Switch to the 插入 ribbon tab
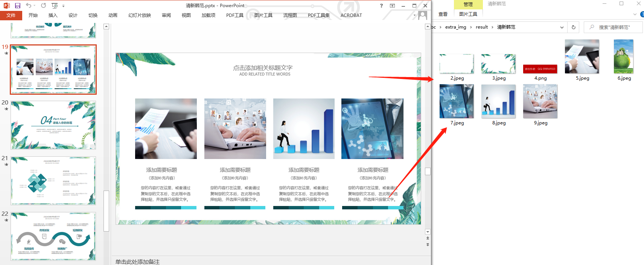Screen dimensions: 644x265 point(53,15)
